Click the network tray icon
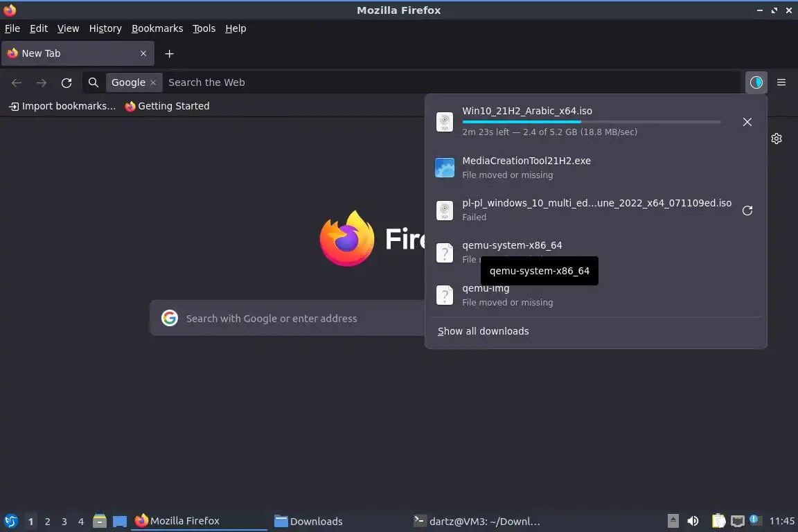798x532 pixels. [737, 522]
